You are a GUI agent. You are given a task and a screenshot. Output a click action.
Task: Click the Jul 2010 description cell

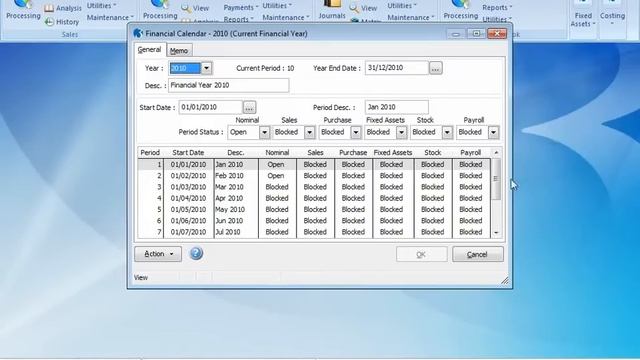[236, 232]
